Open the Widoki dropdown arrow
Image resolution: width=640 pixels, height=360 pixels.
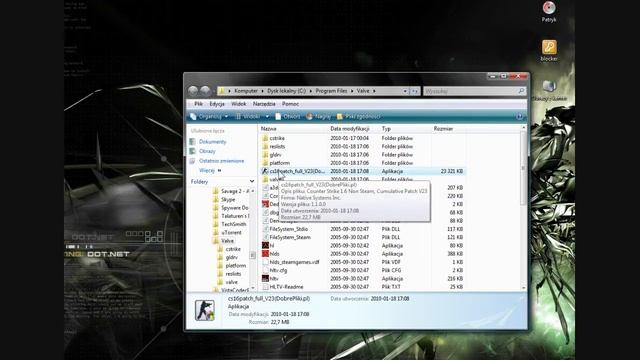pyautogui.click(x=267, y=117)
